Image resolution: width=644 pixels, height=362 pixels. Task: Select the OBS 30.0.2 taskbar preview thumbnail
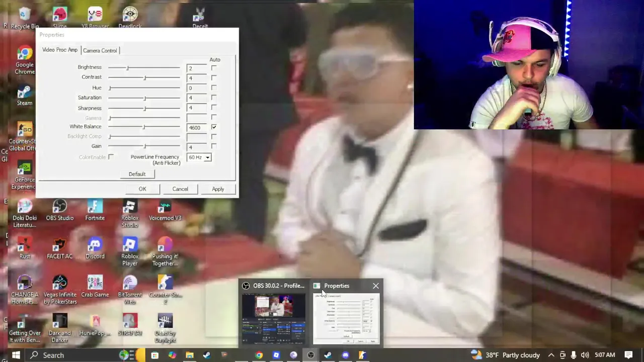pos(274,319)
